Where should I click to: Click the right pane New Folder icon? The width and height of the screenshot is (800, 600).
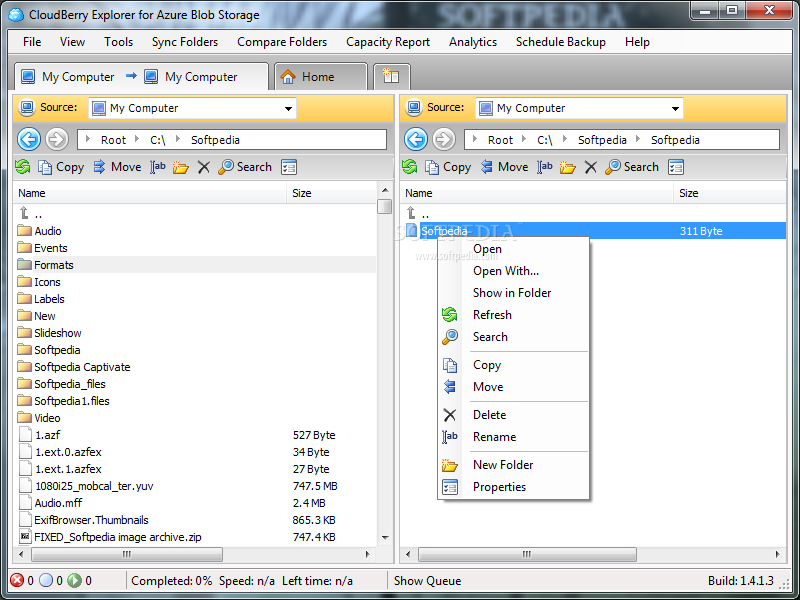click(x=567, y=167)
